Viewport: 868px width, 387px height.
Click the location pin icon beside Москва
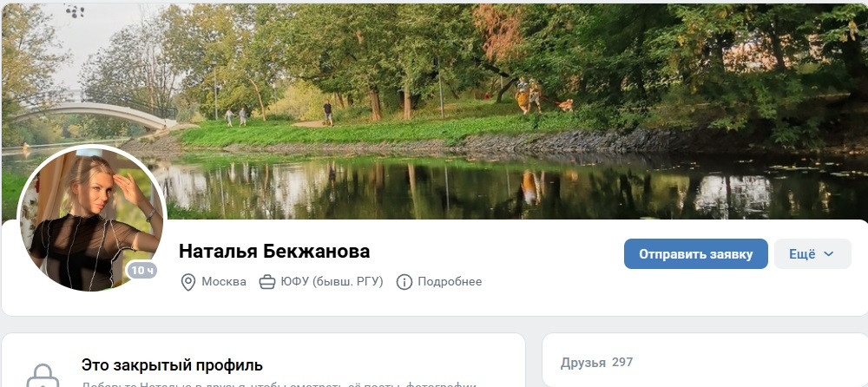point(188,282)
